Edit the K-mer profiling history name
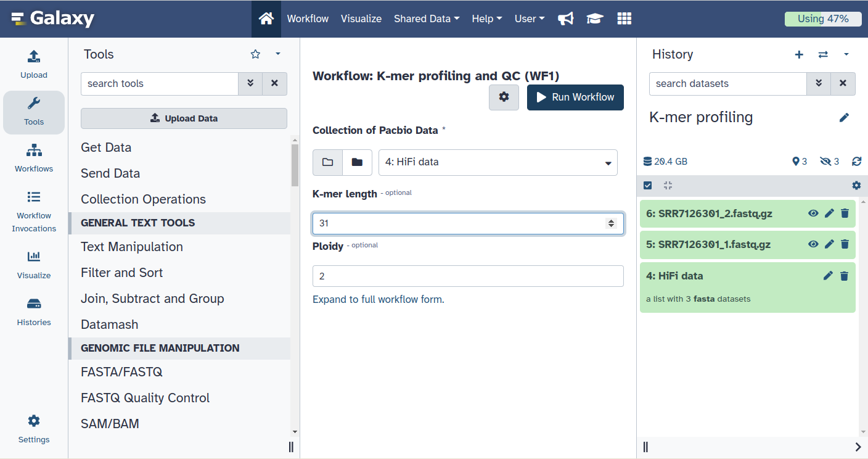 pyautogui.click(x=844, y=117)
